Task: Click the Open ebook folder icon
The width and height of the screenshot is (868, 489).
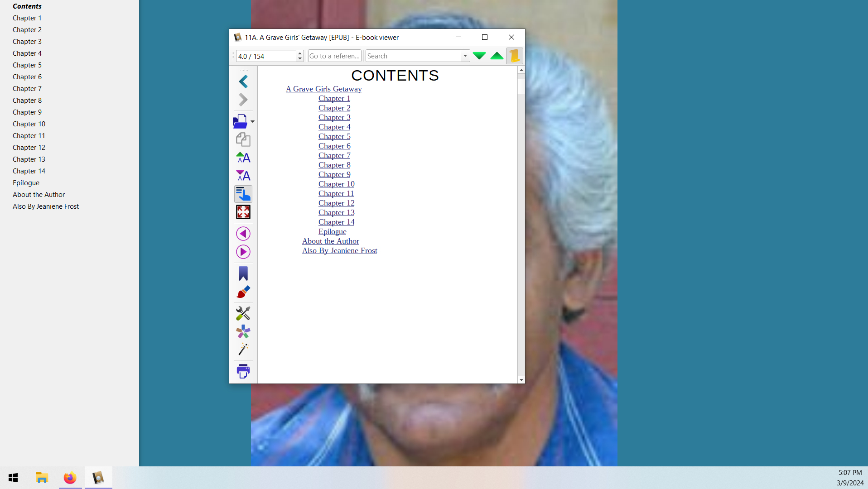Action: [240, 121]
